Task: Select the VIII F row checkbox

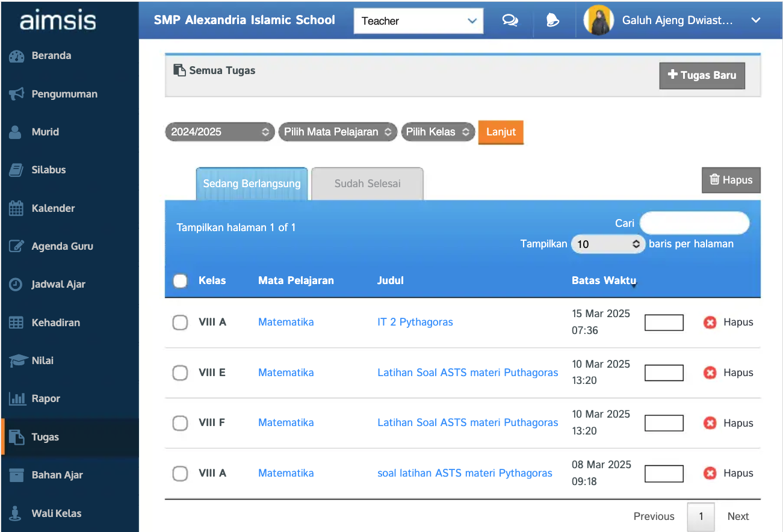Action: click(180, 423)
